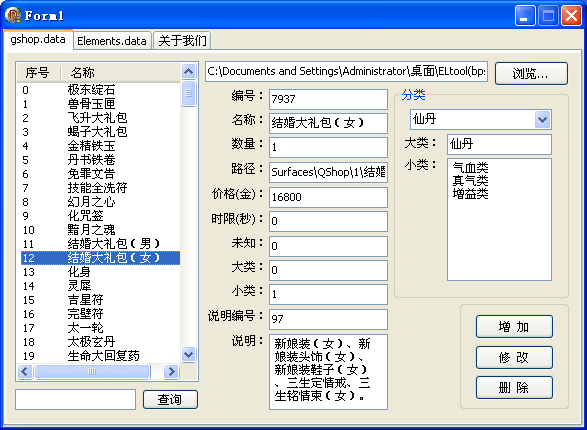
Task: Click the horizontal scroll right arrow
Action: point(171,372)
